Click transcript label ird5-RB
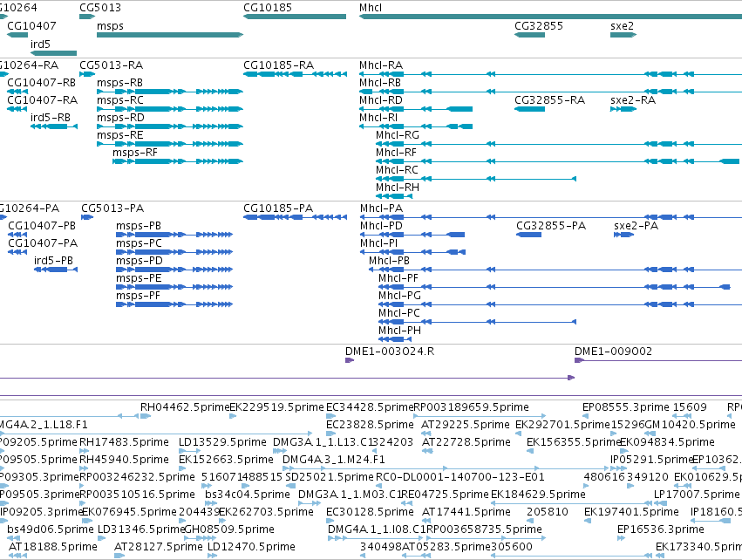This screenshot has width=742, height=560. coord(51,118)
